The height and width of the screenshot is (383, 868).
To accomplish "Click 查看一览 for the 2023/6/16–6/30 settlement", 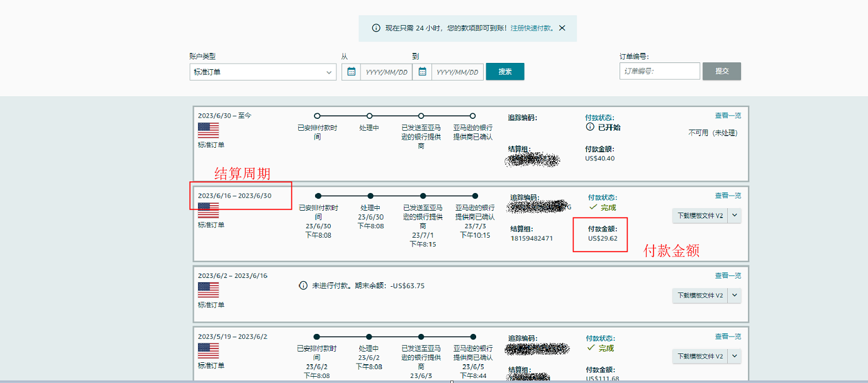I will [728, 196].
